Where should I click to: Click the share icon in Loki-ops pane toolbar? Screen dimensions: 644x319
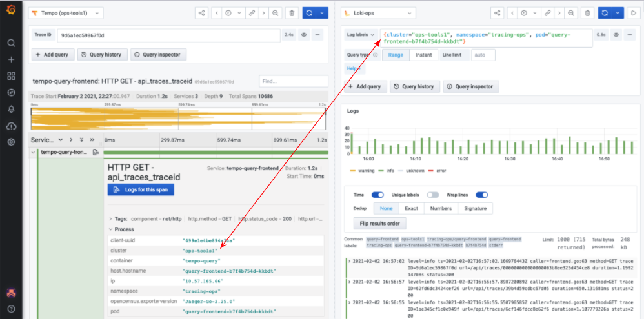point(497,13)
